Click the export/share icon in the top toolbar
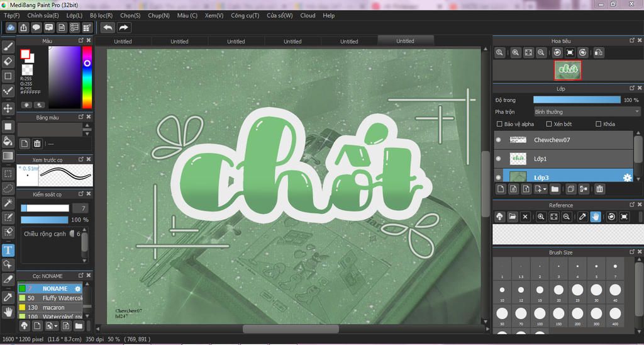The height and width of the screenshot is (345, 644). [24, 28]
